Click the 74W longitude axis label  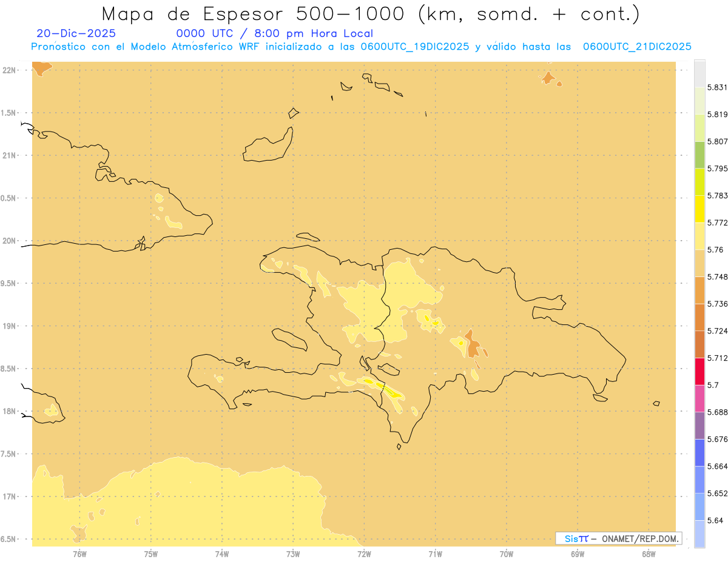coord(222,554)
